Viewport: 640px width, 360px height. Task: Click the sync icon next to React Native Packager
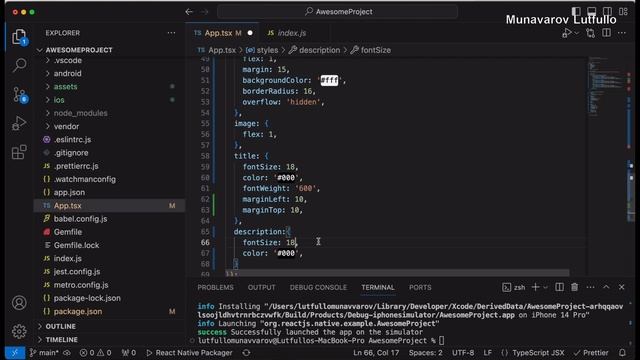coord(246,353)
